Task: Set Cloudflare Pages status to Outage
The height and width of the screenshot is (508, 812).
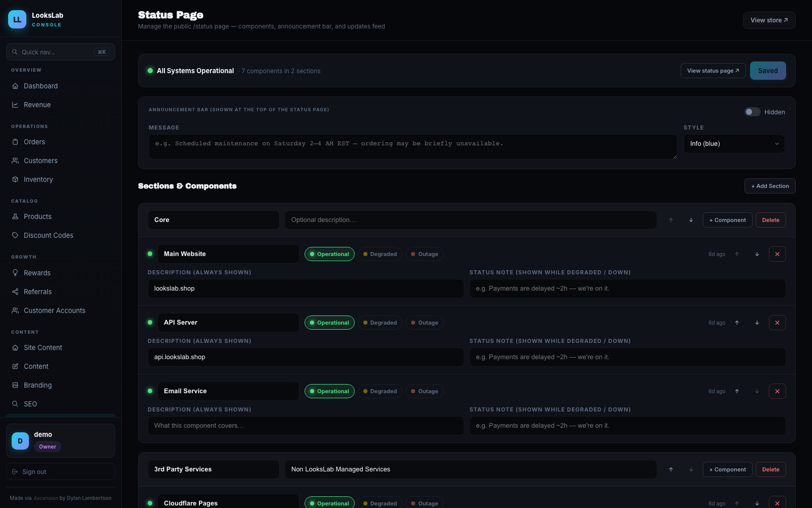Action: click(x=425, y=503)
